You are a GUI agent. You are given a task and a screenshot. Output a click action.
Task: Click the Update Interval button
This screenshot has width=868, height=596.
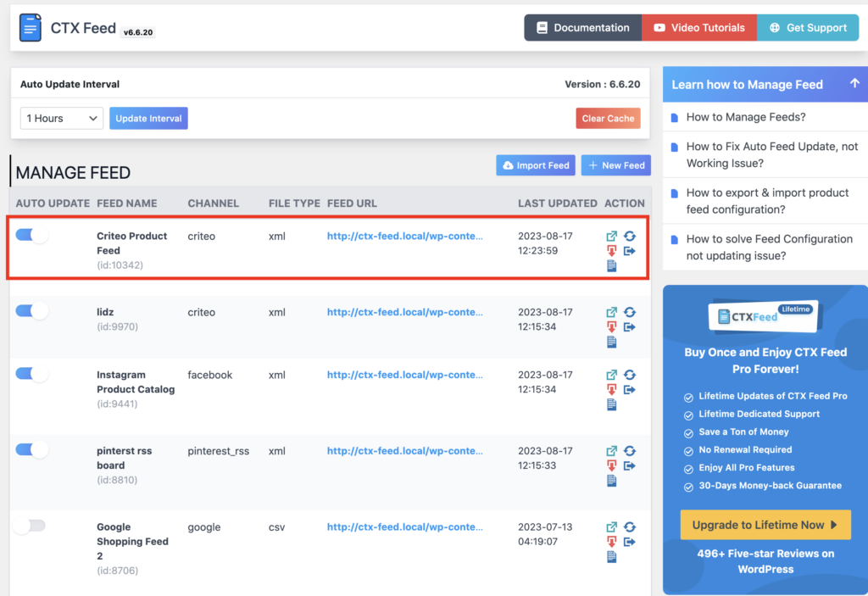click(x=148, y=119)
